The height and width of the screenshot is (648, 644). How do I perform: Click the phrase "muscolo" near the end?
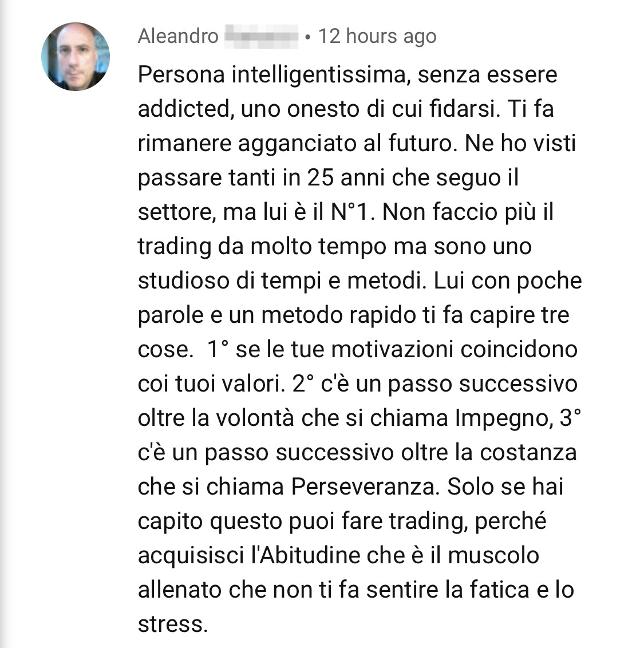tap(493, 555)
